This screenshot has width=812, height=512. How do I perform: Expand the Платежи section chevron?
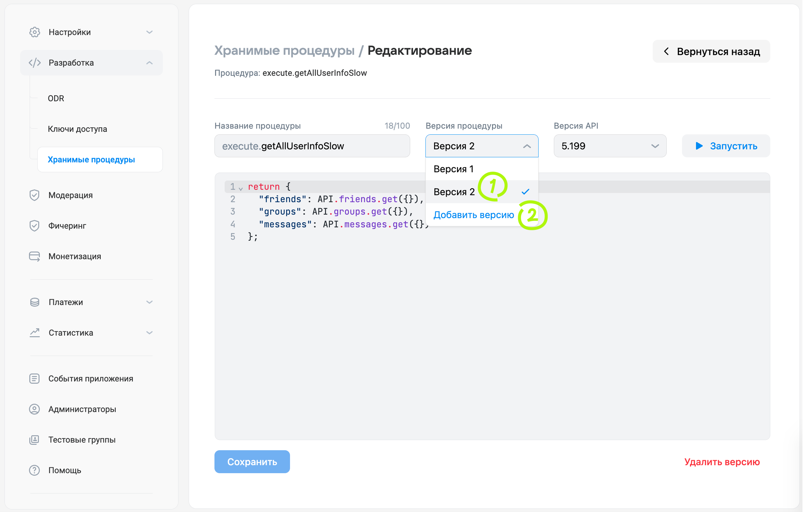pyautogui.click(x=149, y=302)
